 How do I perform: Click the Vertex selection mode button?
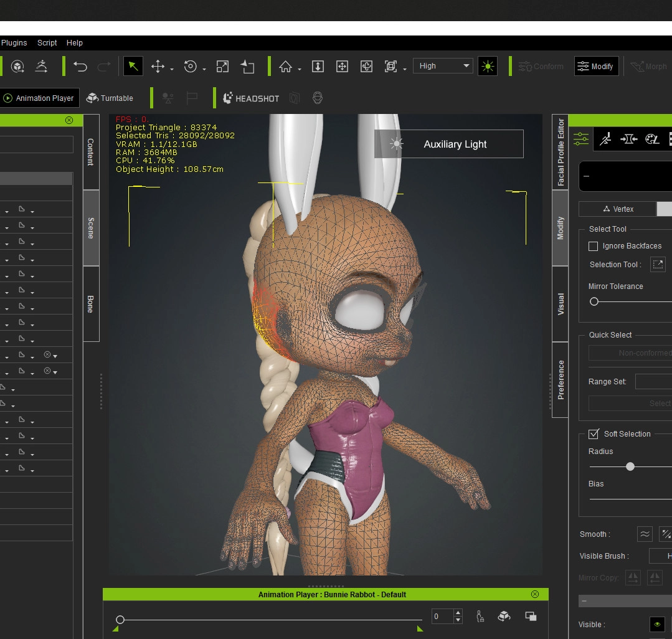[x=617, y=209]
